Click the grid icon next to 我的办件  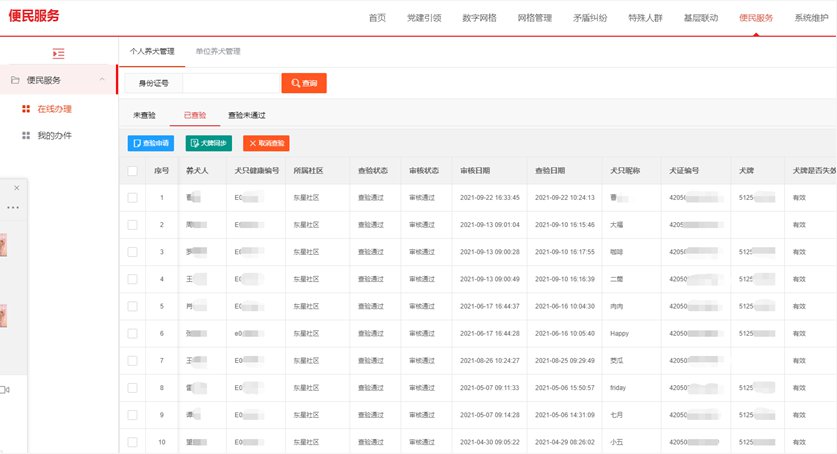tap(26, 135)
